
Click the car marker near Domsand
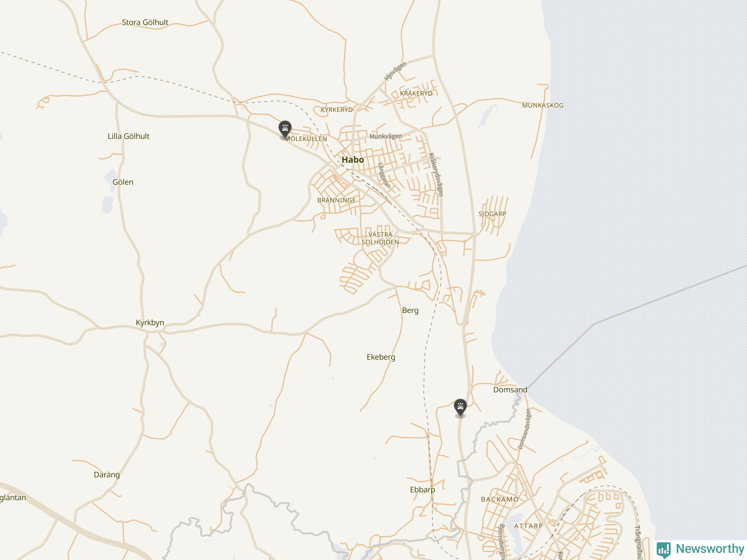pos(460,407)
